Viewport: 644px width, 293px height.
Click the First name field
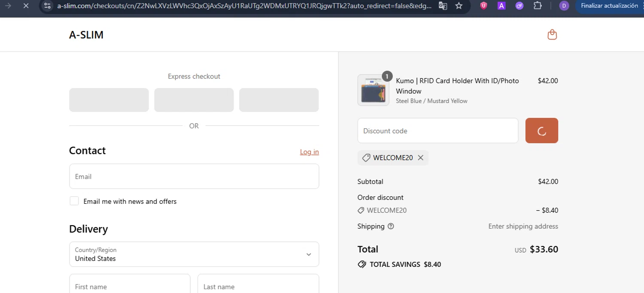(130, 284)
